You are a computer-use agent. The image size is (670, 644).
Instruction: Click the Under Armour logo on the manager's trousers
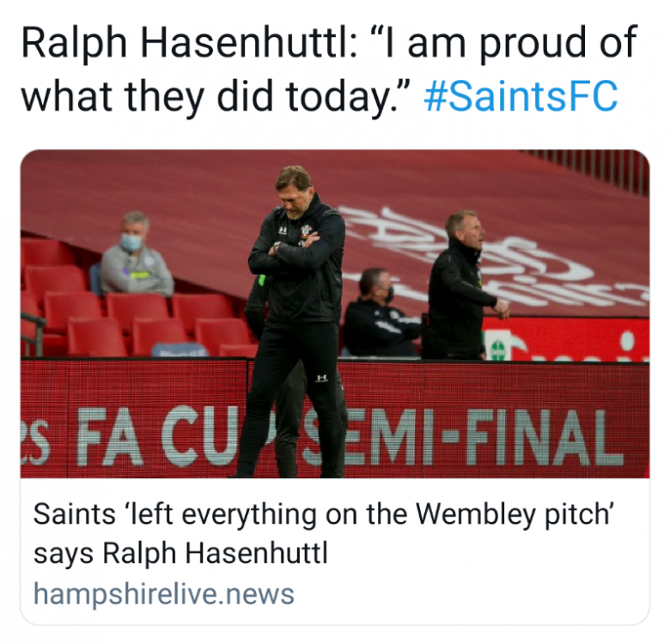(x=320, y=378)
